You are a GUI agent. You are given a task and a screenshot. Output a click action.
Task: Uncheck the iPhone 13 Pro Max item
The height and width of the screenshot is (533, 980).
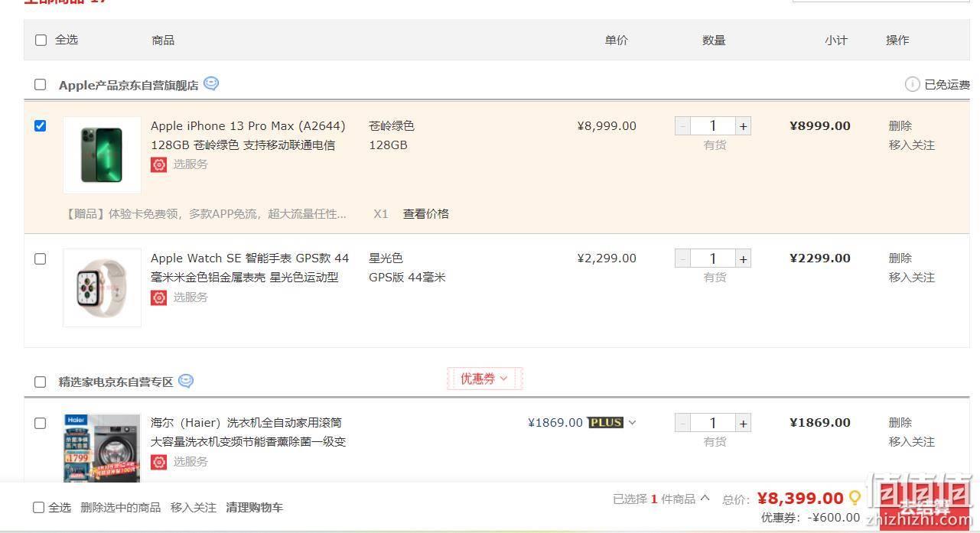tap(41, 126)
